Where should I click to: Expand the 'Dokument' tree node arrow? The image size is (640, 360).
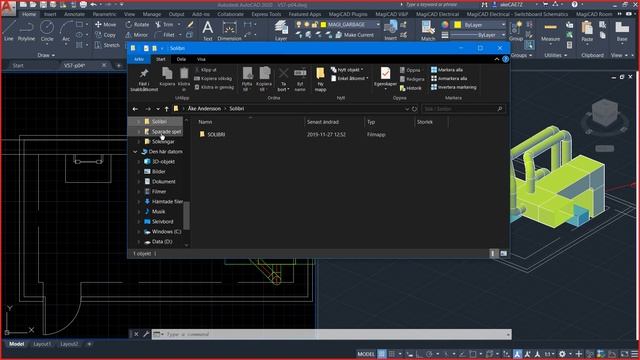coord(139,182)
